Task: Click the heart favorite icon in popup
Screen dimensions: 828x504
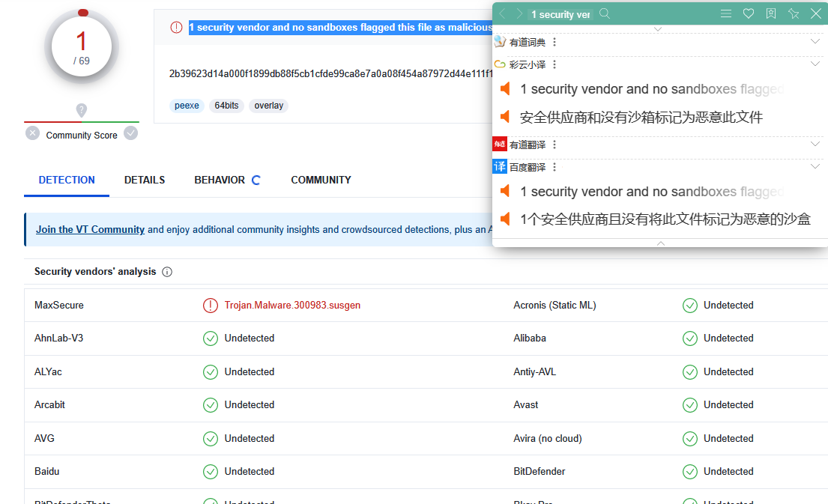Action: click(x=749, y=13)
